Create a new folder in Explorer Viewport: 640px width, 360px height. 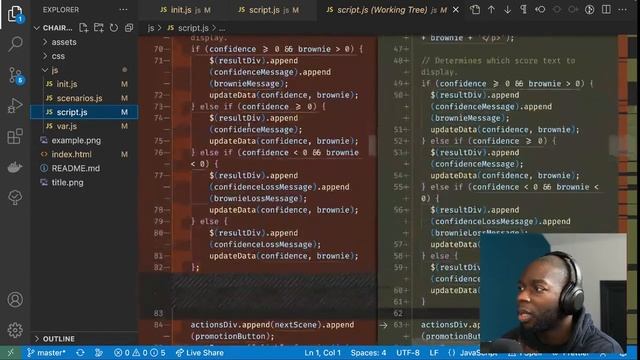(98, 28)
